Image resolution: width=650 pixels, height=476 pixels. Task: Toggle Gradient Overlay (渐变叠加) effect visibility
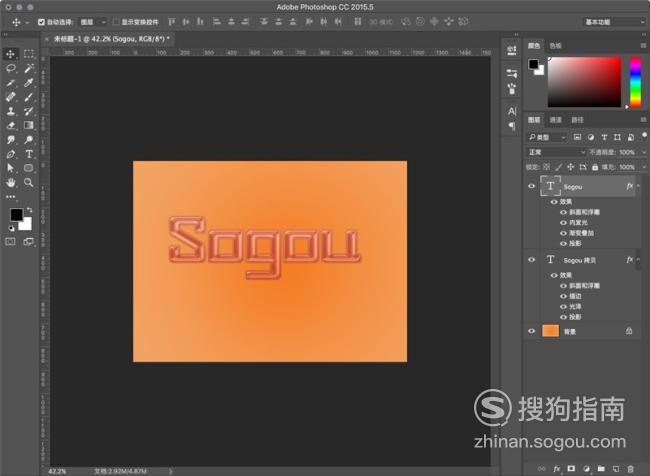tap(563, 233)
